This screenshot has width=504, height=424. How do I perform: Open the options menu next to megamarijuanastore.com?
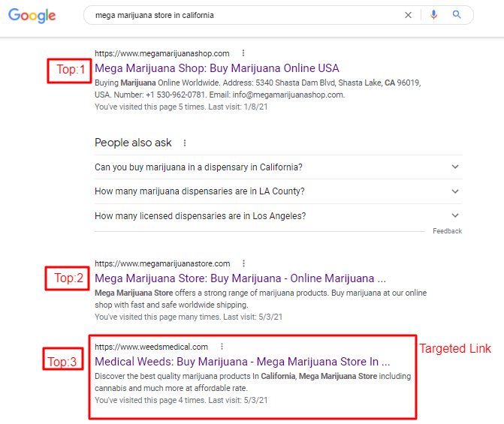pyautogui.click(x=243, y=263)
